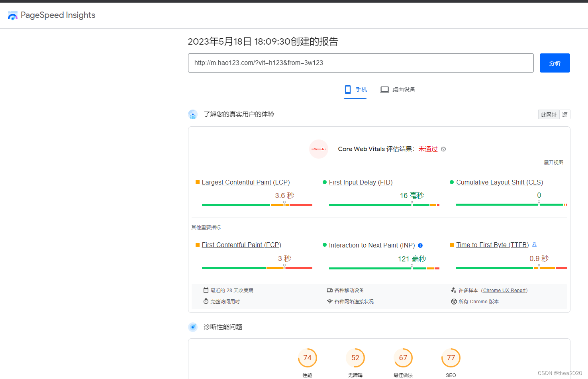
Task: Open Largest Contentful Paint (LCP) link
Action: (246, 182)
